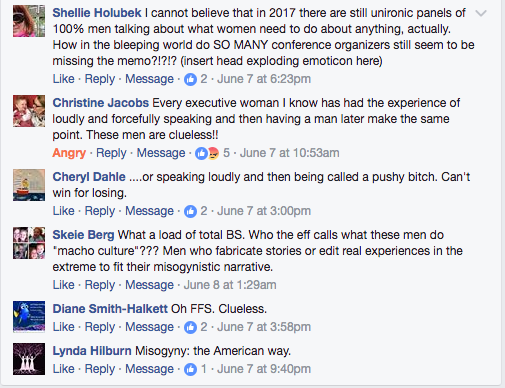Click Skeie Berg's collage profile photo
Viewport: 505px width, 388px height.
[x=29, y=243]
